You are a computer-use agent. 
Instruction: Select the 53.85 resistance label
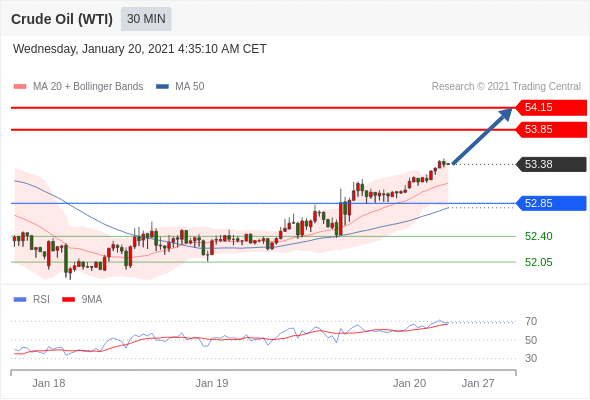551,130
